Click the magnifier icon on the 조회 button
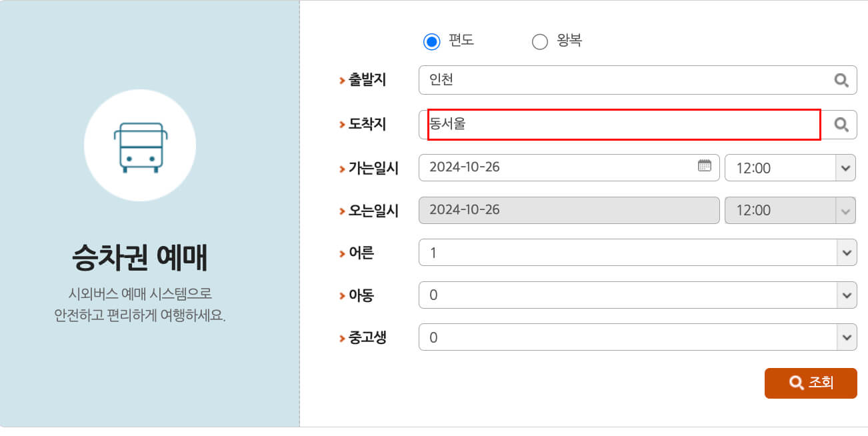 click(x=795, y=383)
